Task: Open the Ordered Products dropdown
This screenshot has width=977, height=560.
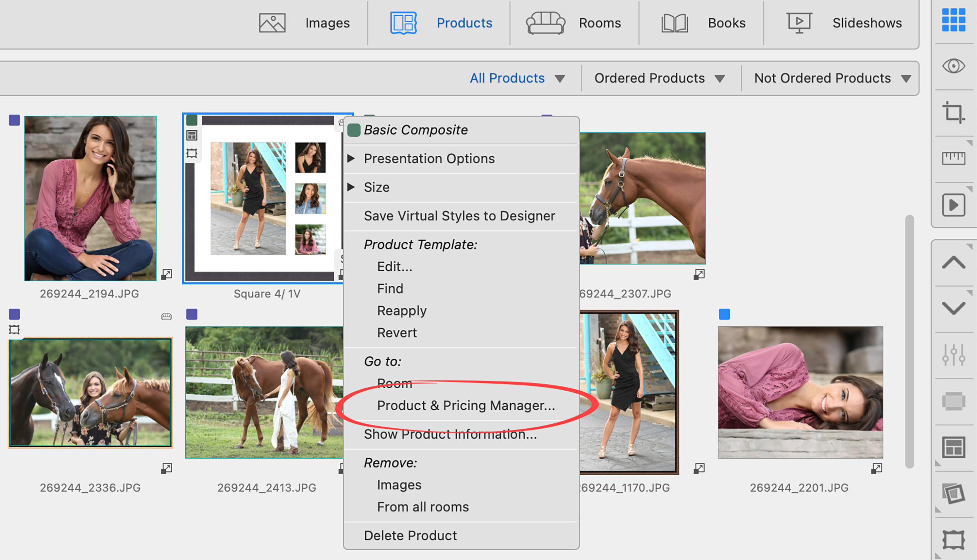Action: [x=659, y=78]
